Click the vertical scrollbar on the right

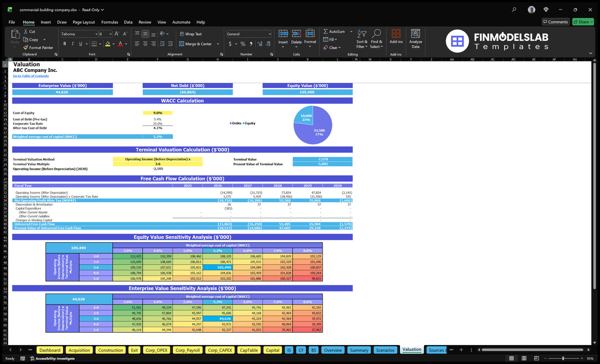pyautogui.click(x=595, y=175)
